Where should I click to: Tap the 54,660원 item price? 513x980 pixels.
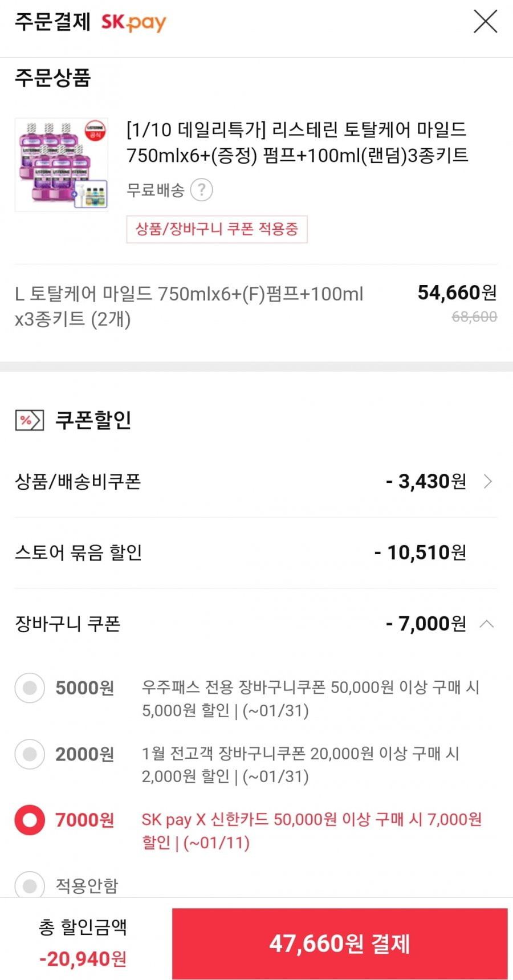click(457, 292)
